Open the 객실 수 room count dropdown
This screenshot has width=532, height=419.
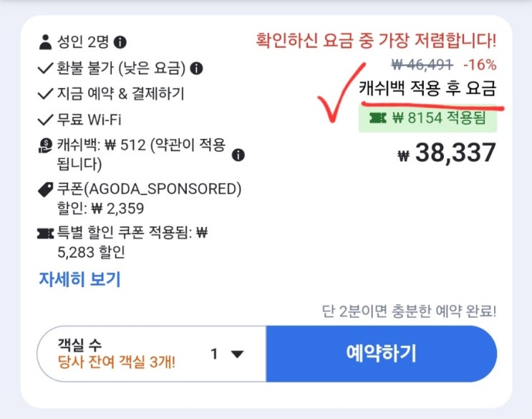152,354
